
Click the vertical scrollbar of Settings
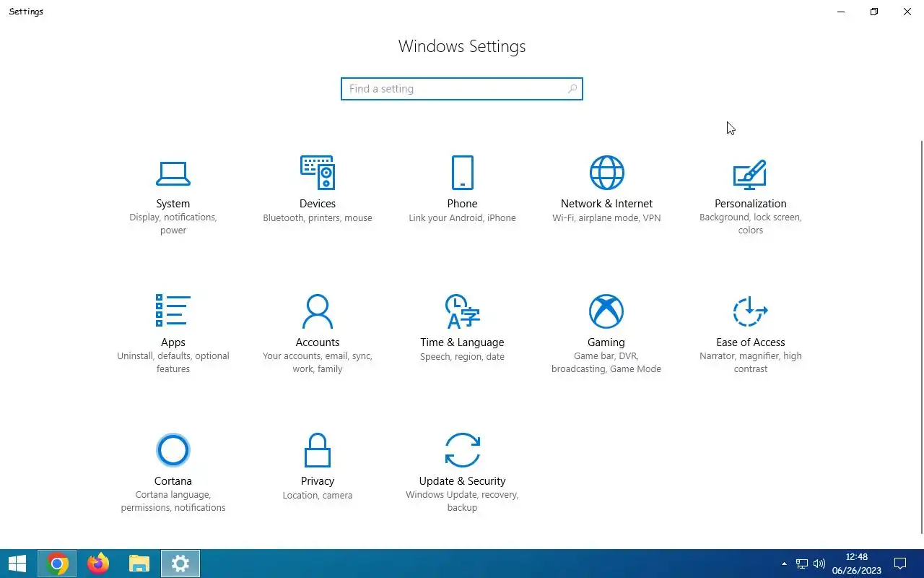click(x=921, y=337)
